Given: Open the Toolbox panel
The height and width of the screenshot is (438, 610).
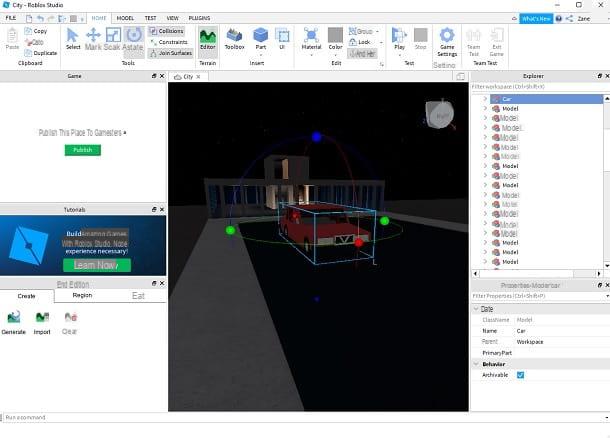Looking at the screenshot, I should tap(235, 39).
